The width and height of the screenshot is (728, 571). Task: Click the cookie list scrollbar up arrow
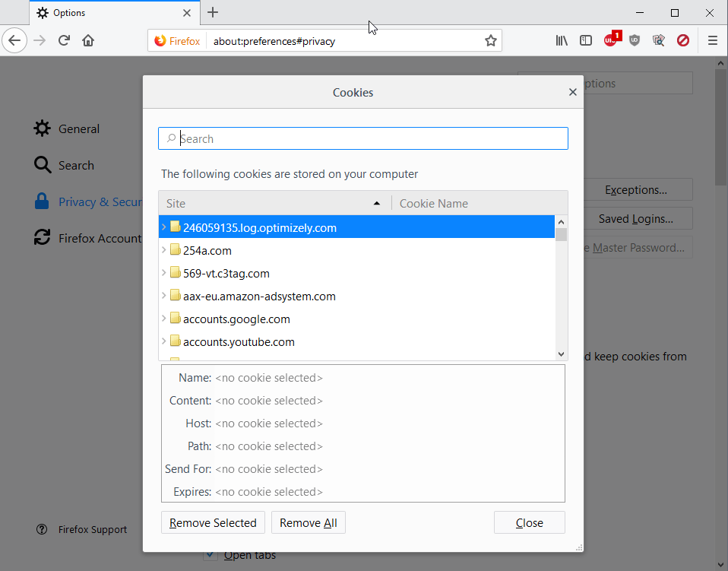point(561,221)
